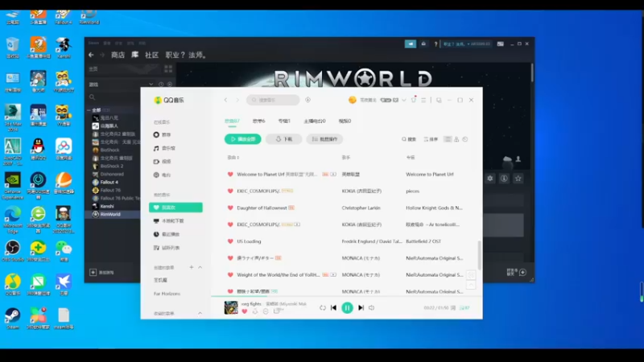Open the Battlefield 2 OST album link

tap(423, 241)
